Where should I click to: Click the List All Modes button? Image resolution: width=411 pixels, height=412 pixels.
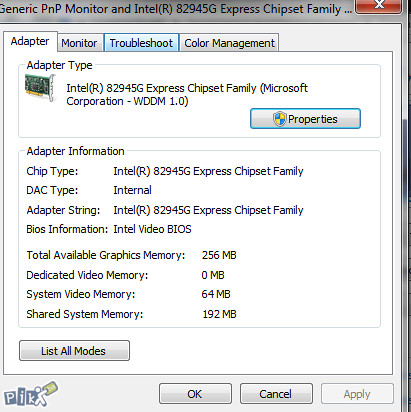pos(74,351)
